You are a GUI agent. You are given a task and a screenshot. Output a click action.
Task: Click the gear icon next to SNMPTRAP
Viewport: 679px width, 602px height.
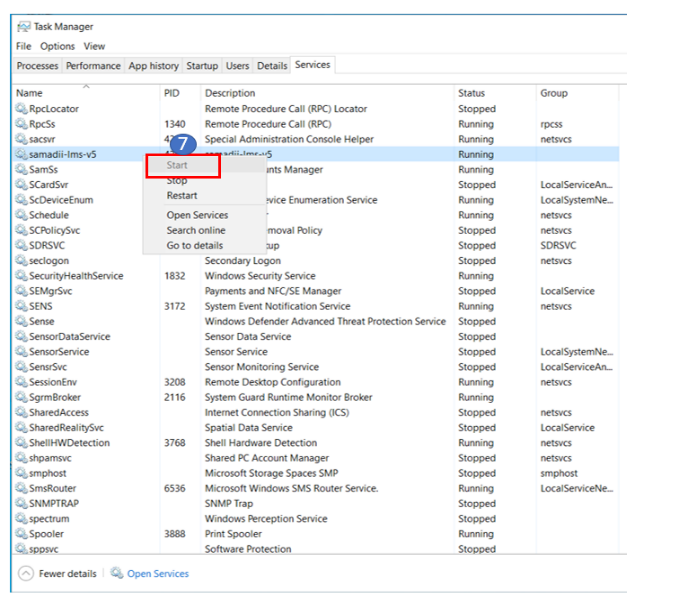[22, 504]
